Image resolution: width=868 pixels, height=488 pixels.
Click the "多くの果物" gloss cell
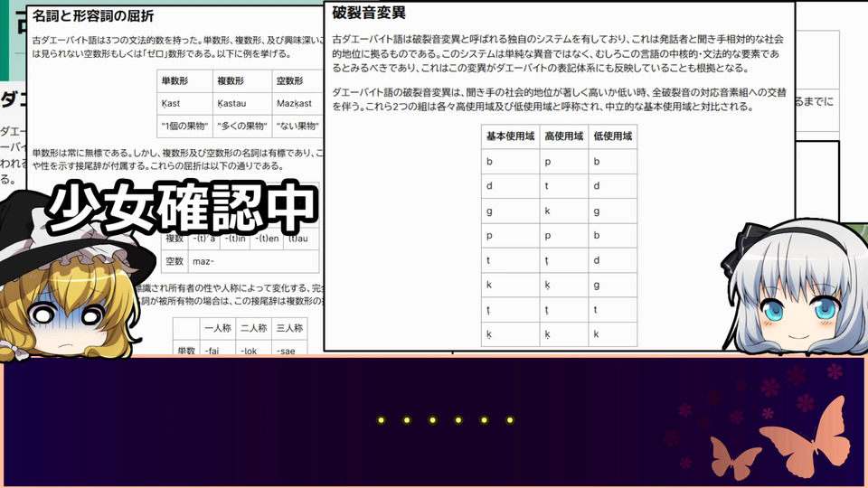click(x=242, y=127)
